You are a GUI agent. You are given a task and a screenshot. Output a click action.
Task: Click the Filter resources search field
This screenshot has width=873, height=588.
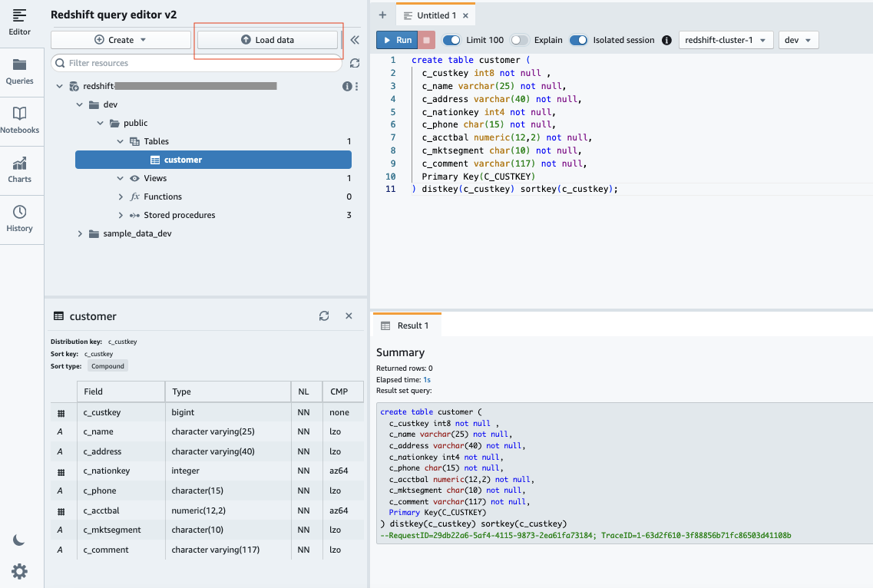[x=200, y=63]
